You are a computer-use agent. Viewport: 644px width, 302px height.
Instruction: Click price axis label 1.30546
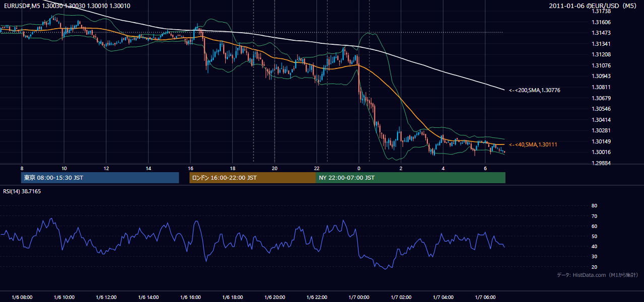pyautogui.click(x=601, y=109)
